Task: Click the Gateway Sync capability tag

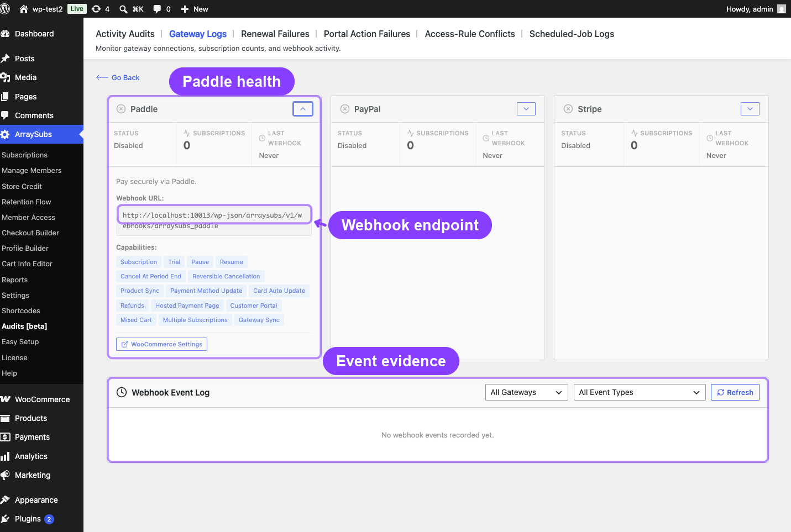Action: coord(259,320)
